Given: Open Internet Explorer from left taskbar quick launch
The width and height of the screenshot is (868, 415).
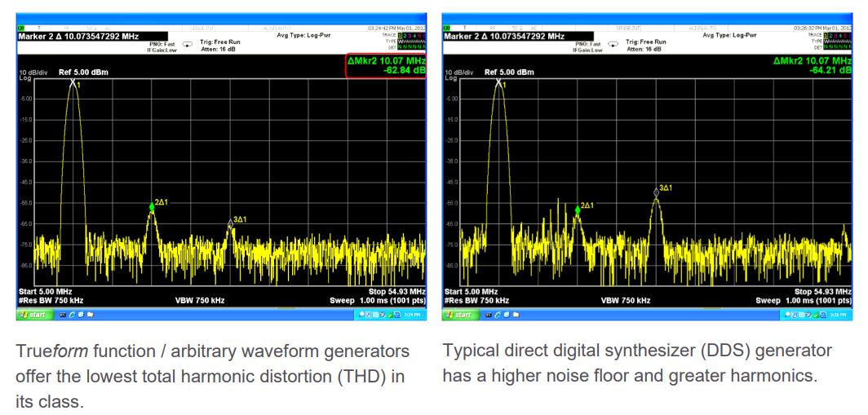Looking at the screenshot, I should [x=71, y=314].
